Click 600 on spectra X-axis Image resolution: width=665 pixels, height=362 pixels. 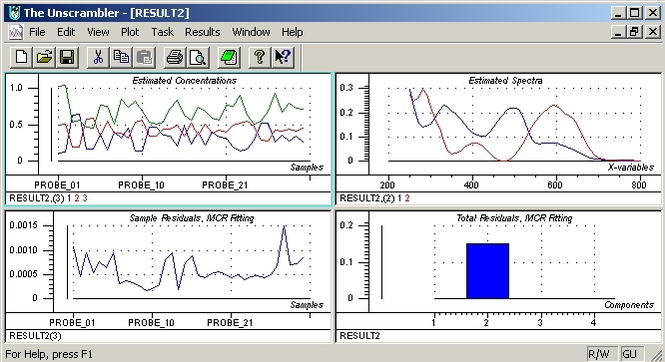(x=555, y=185)
